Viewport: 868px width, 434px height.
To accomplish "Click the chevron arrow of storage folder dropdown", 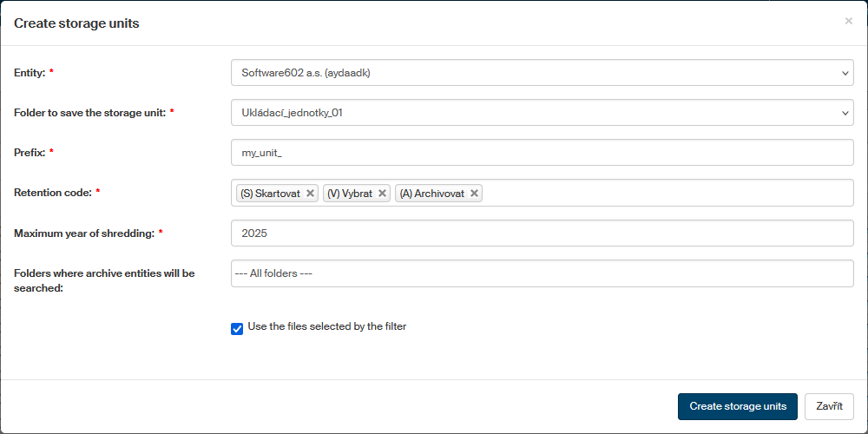I will coord(846,113).
